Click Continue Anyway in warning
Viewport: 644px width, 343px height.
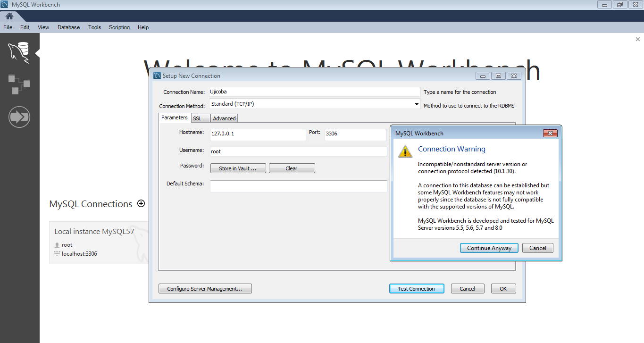[x=489, y=248]
